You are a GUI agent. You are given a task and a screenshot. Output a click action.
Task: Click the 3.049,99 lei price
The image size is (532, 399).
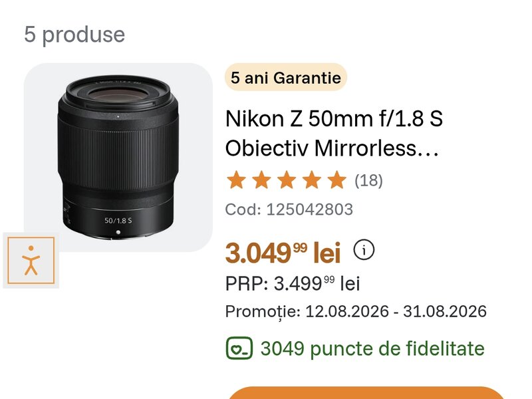click(283, 253)
